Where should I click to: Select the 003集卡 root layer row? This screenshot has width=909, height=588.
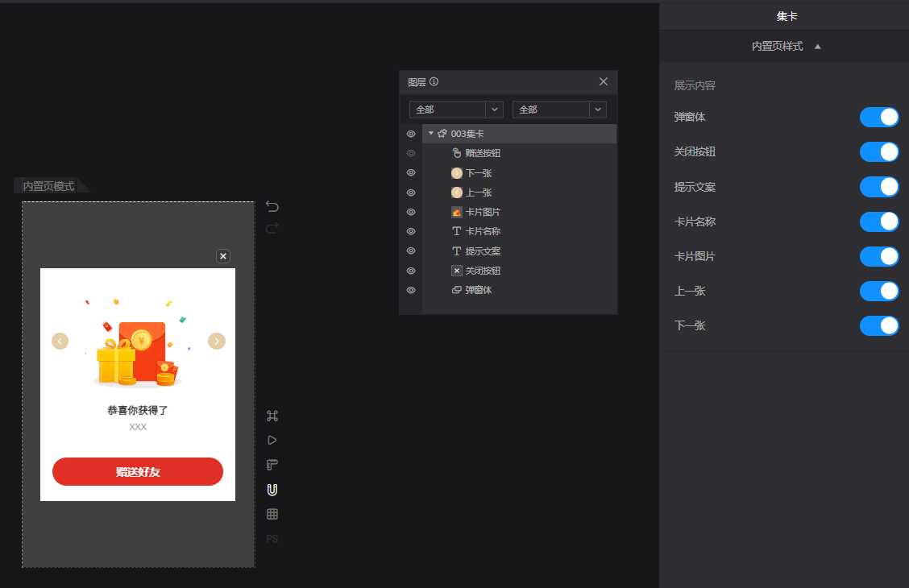click(x=520, y=133)
